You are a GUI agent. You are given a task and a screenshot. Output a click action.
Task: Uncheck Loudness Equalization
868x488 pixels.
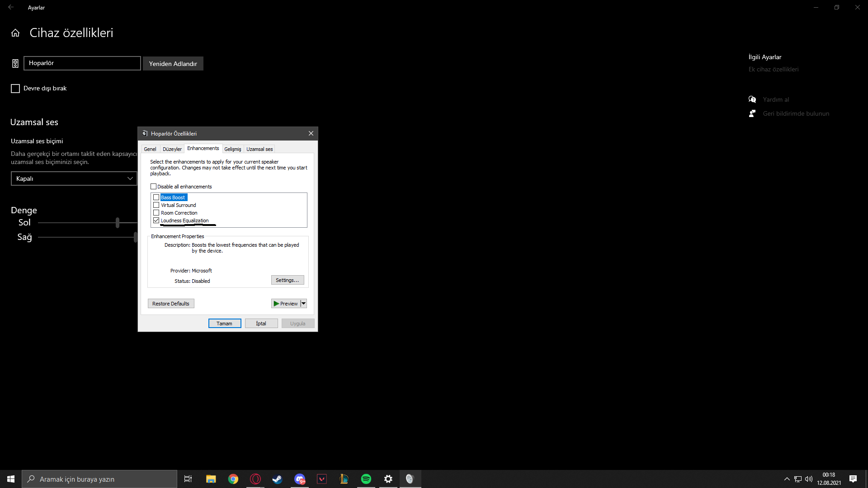click(x=156, y=221)
